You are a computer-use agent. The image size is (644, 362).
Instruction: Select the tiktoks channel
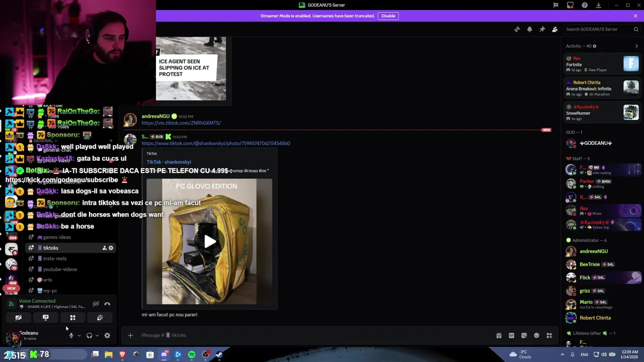70,248
